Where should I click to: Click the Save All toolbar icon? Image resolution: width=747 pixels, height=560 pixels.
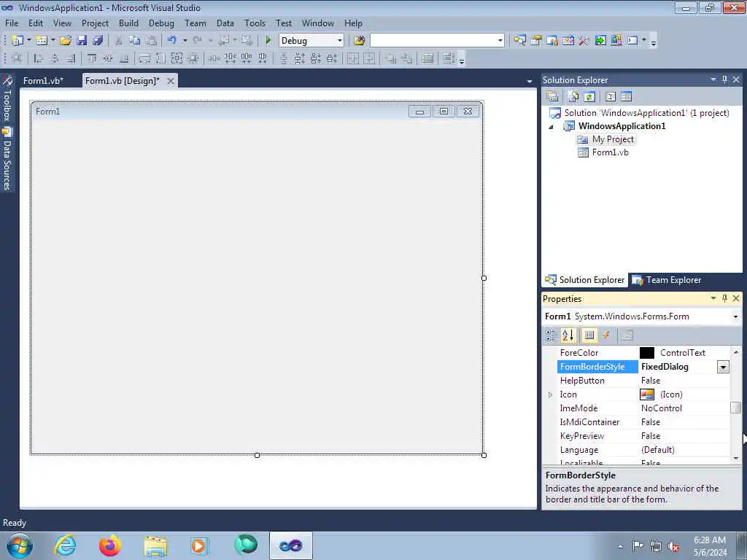point(98,41)
